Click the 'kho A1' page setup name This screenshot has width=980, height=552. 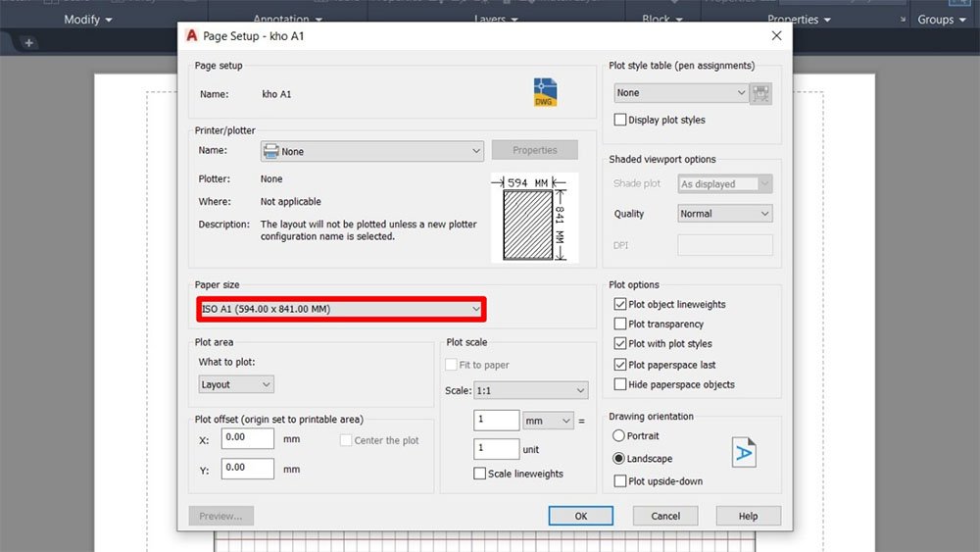pos(276,94)
